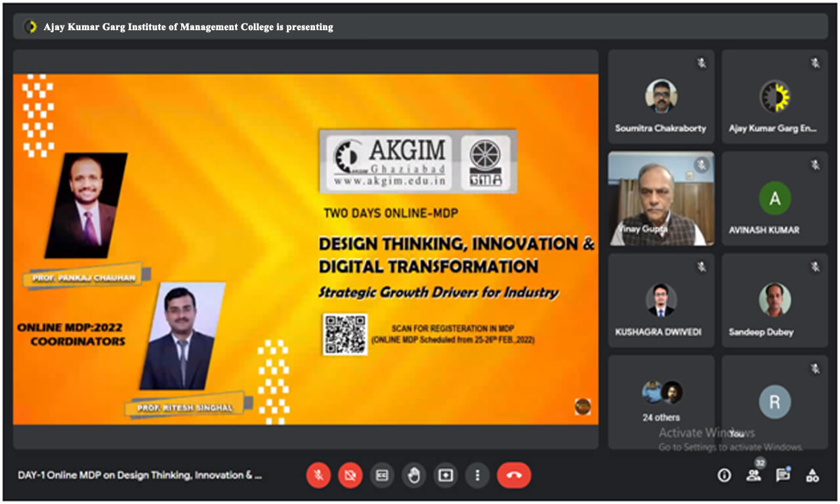Click the 32 participant count badge

(x=760, y=463)
